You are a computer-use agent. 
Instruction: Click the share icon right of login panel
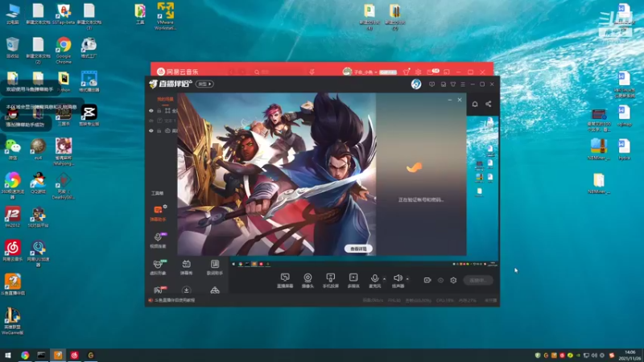click(x=489, y=104)
